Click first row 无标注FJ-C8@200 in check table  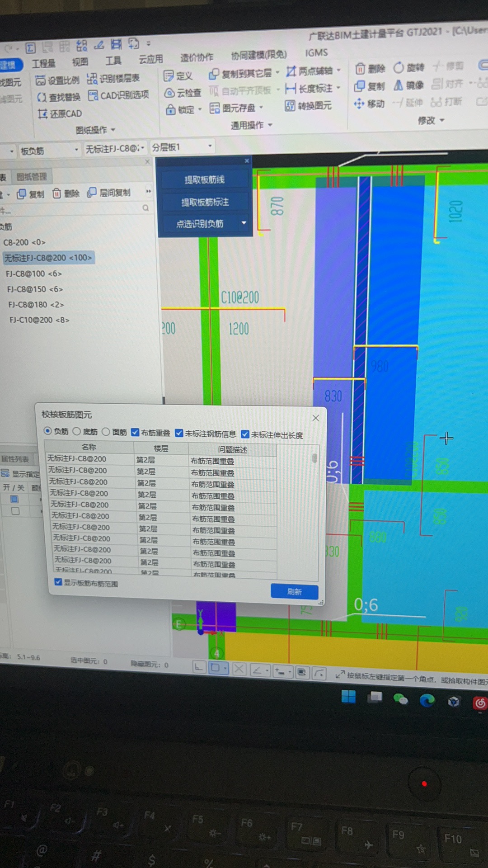[x=77, y=458]
